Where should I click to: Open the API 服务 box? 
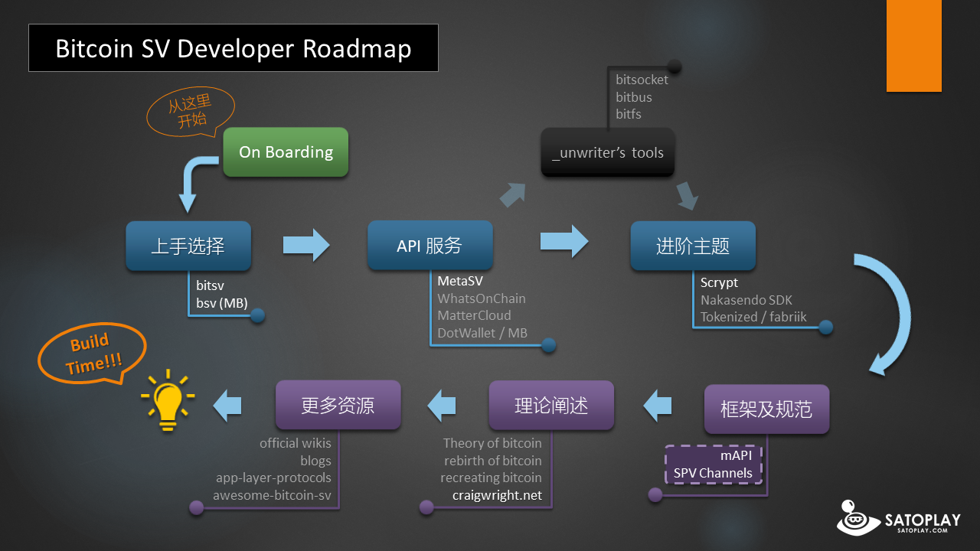430,246
